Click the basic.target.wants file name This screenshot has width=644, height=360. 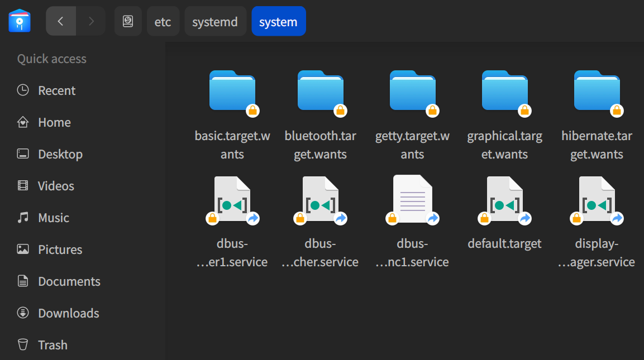pos(232,145)
